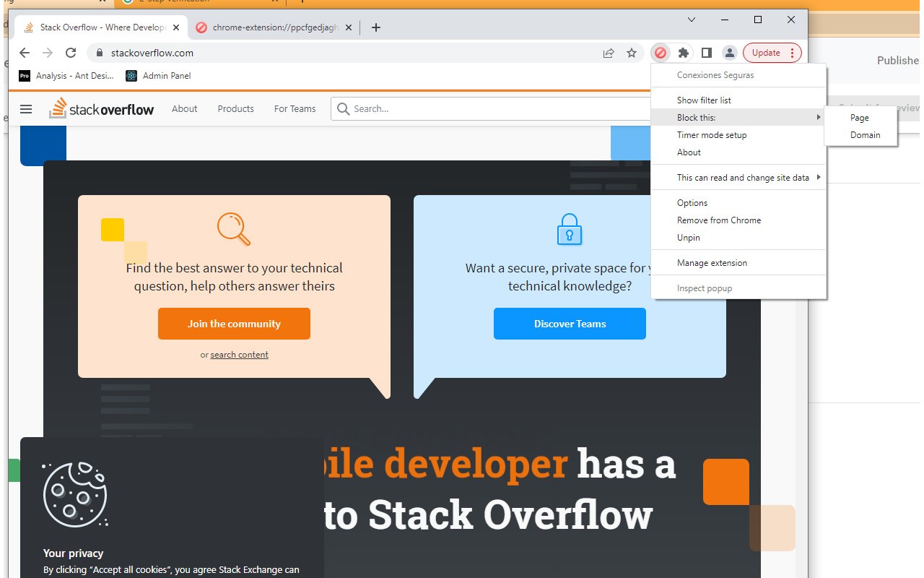
Task: Unpin the extension from toolbar
Action: pos(738,238)
